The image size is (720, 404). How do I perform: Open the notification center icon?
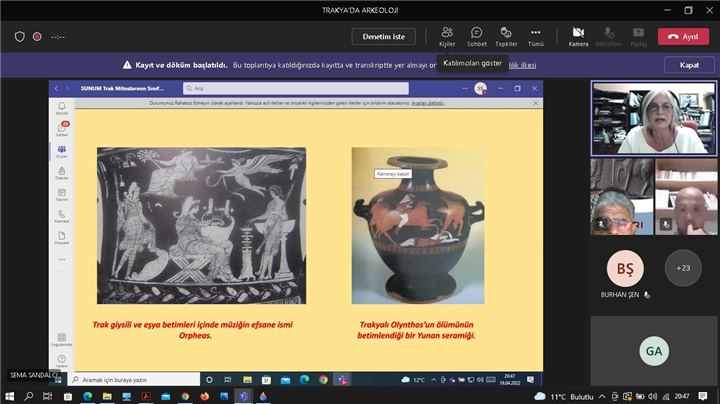[x=703, y=396]
